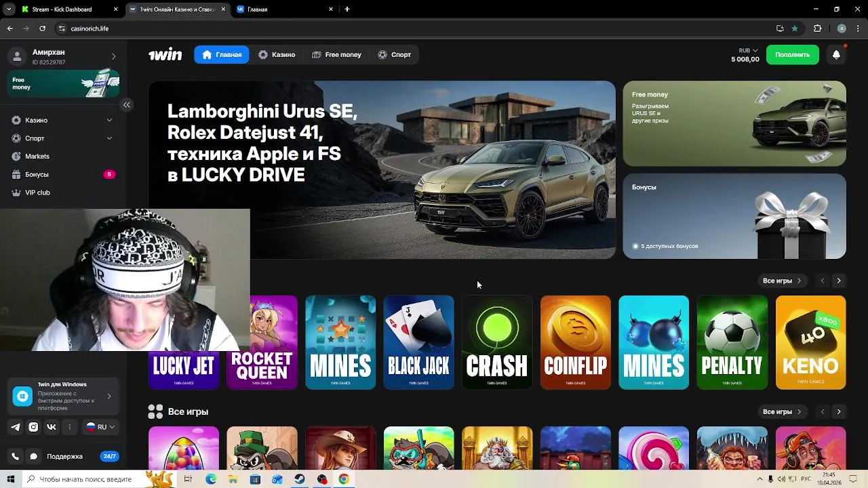Select the Free money top tab
The width and height of the screenshot is (868, 488).
pos(336,55)
